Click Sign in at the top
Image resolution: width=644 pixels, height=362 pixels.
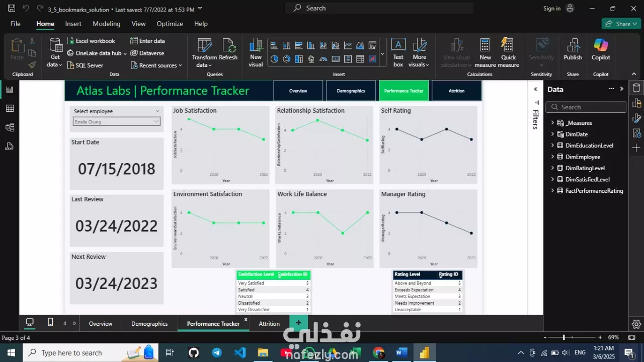551,9
